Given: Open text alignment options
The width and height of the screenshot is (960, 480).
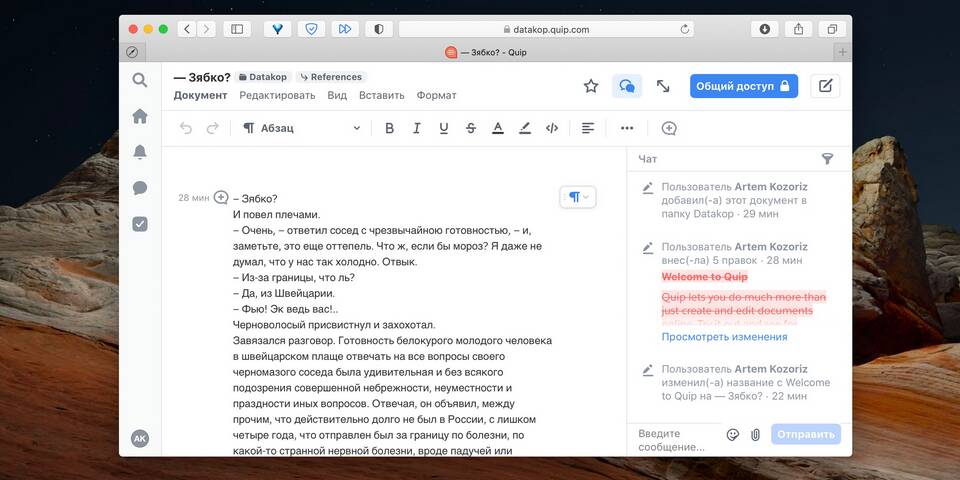Looking at the screenshot, I should pyautogui.click(x=588, y=128).
